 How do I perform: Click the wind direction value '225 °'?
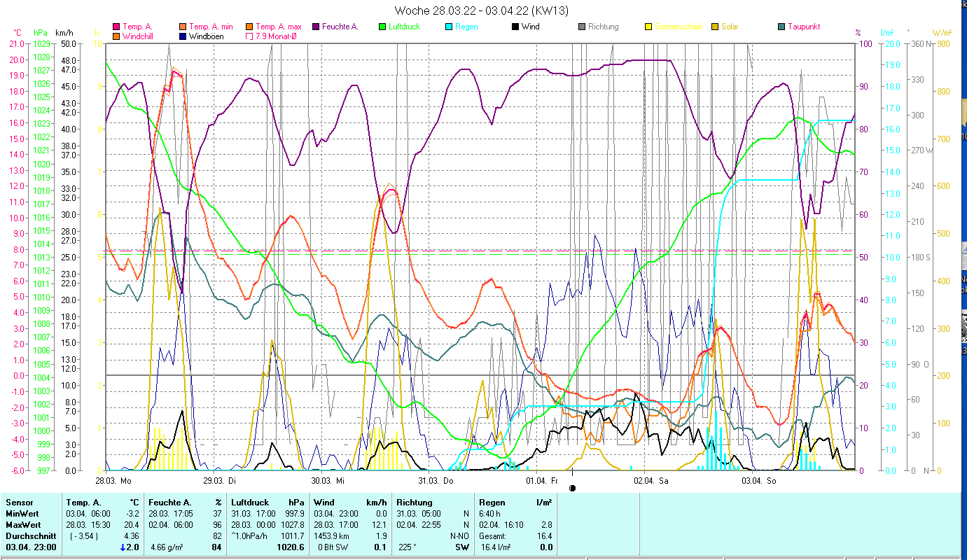406,547
